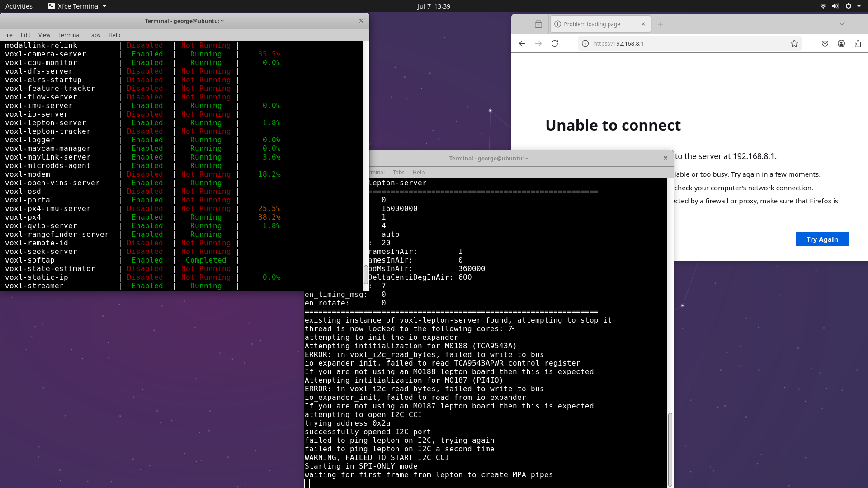Click voxl-softap Completed status
Image resolution: width=868 pixels, height=488 pixels.
pyautogui.click(x=206, y=260)
